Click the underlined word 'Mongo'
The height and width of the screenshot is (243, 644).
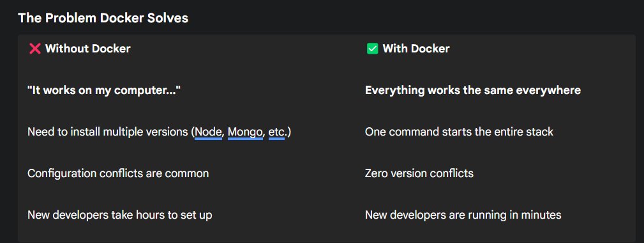click(245, 132)
